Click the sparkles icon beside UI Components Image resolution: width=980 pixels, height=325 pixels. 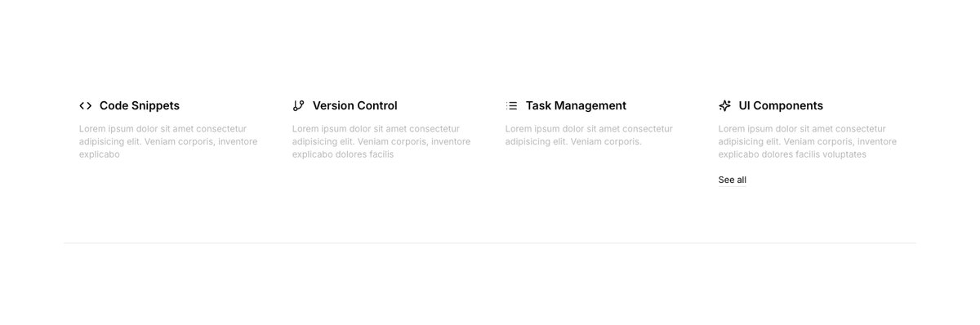[x=724, y=105]
